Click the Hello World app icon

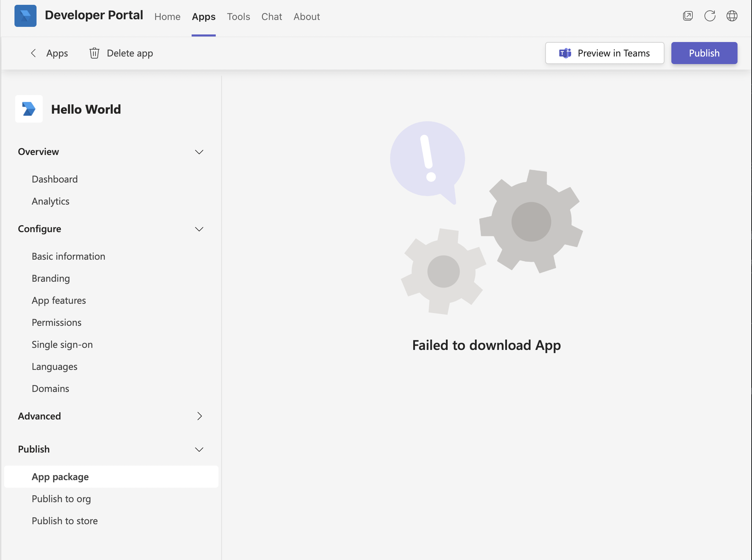click(x=29, y=109)
